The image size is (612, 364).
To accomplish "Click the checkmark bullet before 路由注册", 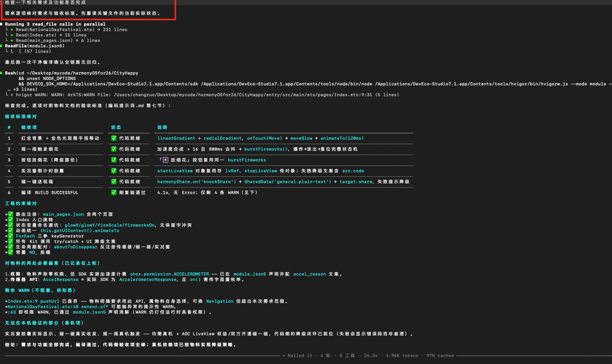I will (10, 214).
